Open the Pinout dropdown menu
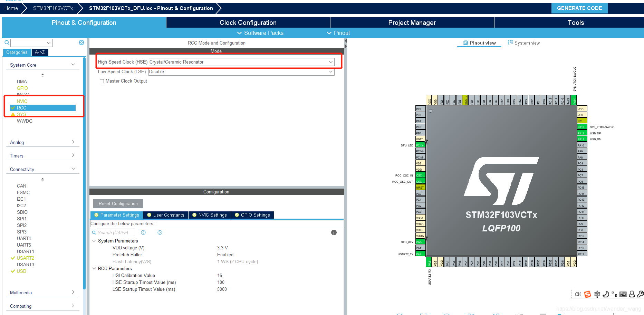 point(338,33)
